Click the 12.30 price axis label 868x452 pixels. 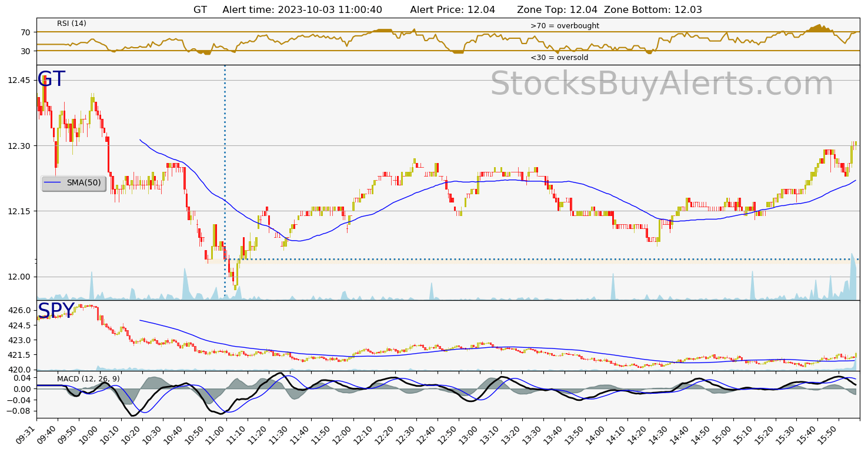click(19, 145)
